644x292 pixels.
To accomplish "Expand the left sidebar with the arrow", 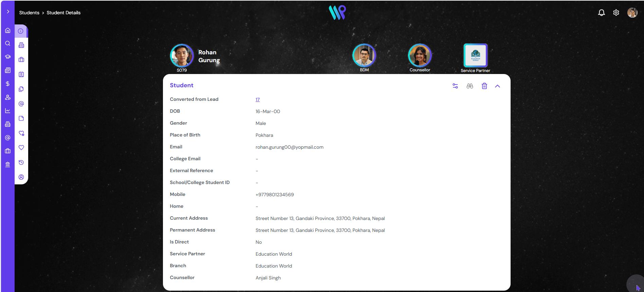I will [x=8, y=12].
